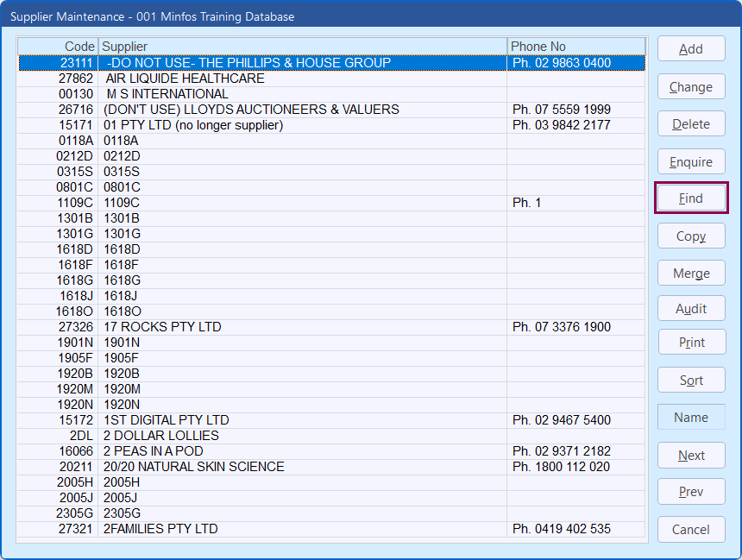
Task: Click code 26716 in the Code column
Action: click(76, 110)
